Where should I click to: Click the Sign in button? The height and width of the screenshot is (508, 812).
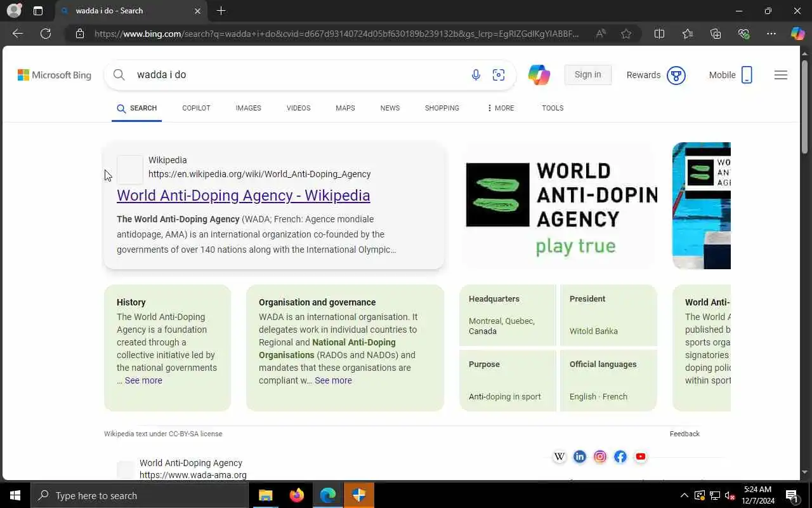coord(587,74)
